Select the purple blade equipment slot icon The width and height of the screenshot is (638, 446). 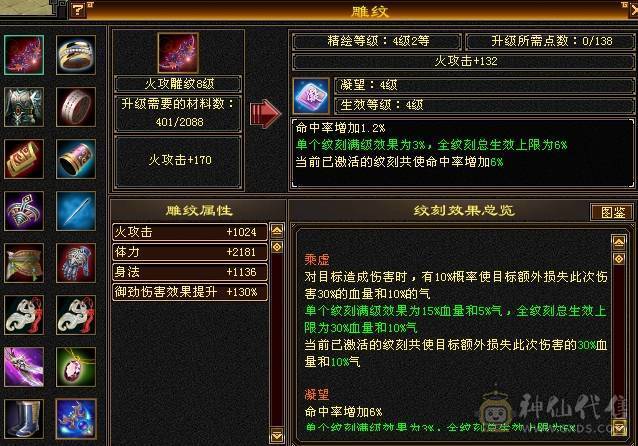pos(24,367)
